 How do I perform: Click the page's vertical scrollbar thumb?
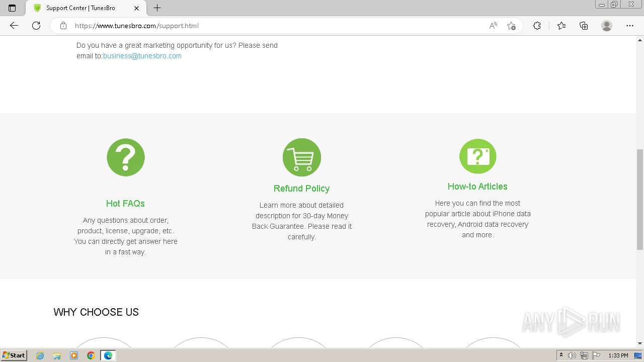click(640, 199)
